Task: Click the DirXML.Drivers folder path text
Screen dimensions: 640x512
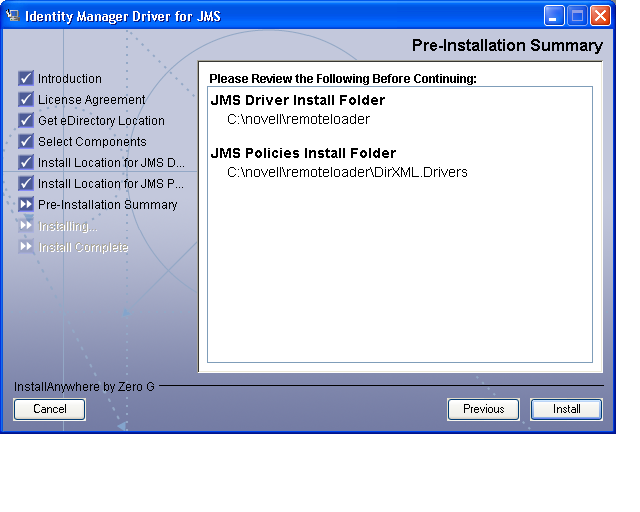Action: pyautogui.click(x=347, y=172)
